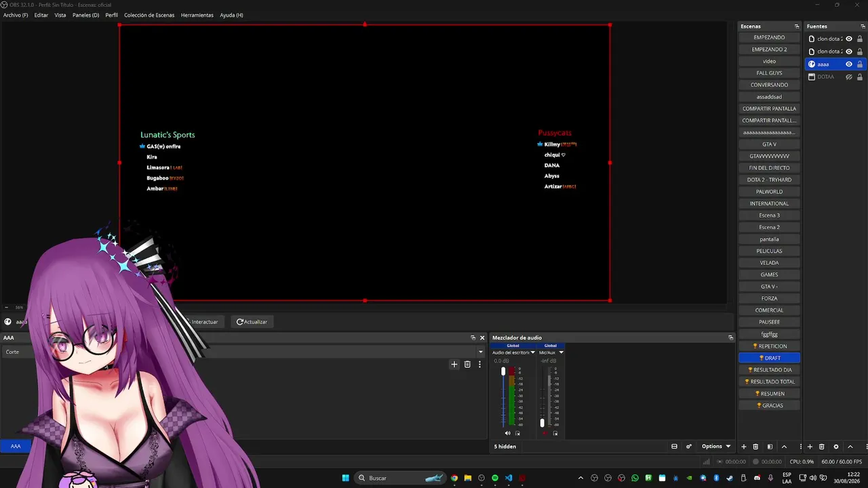Screen dimensions: 868x488
Task: Add a transition with the plus button
Action: pyautogui.click(x=454, y=364)
